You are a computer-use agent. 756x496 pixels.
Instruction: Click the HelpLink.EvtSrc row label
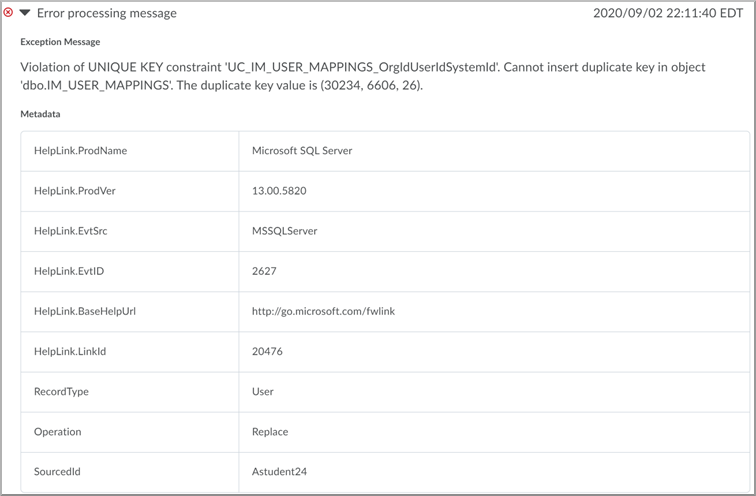tap(70, 231)
